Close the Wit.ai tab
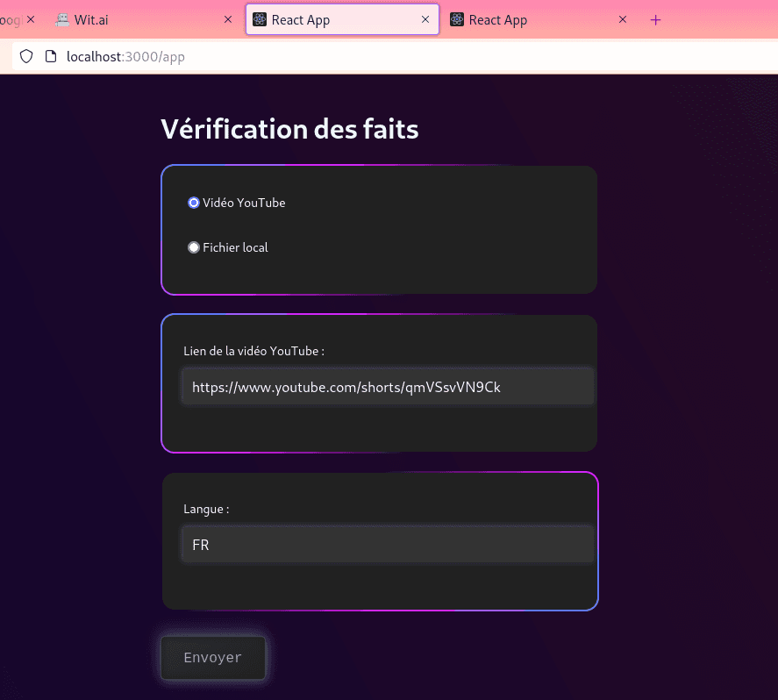This screenshot has height=700, width=778. click(227, 18)
